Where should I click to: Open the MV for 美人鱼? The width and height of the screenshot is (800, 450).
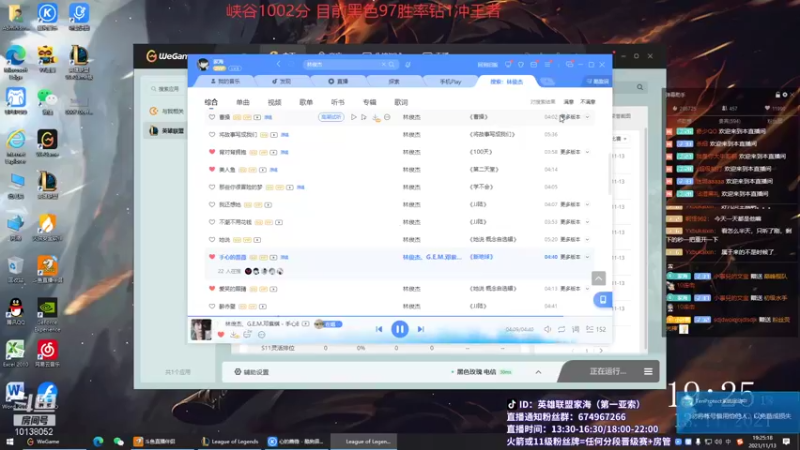pos(263,169)
